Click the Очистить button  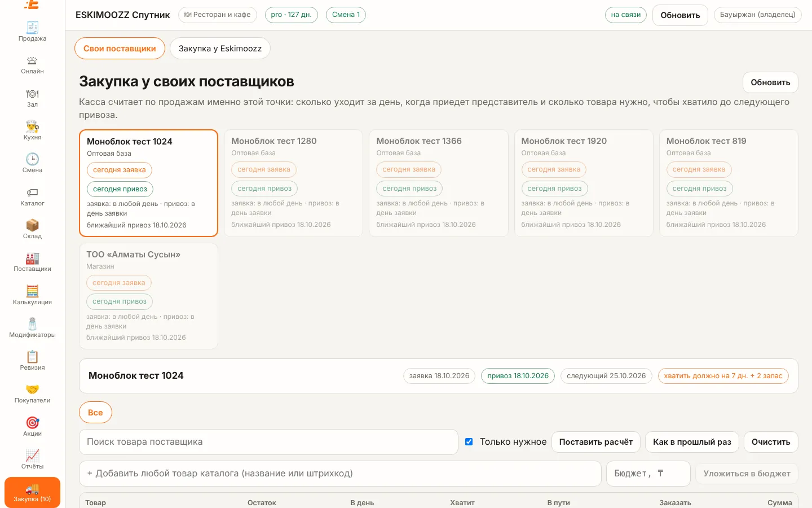click(x=771, y=442)
